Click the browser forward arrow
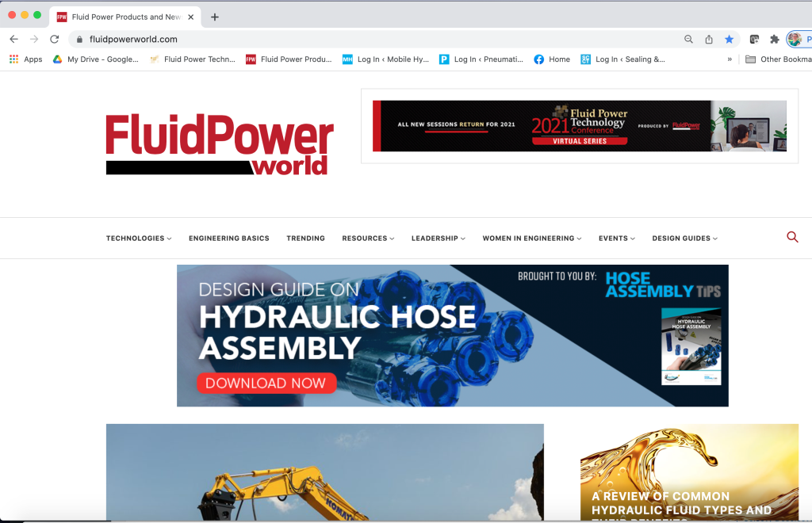812x523 pixels. (x=34, y=40)
